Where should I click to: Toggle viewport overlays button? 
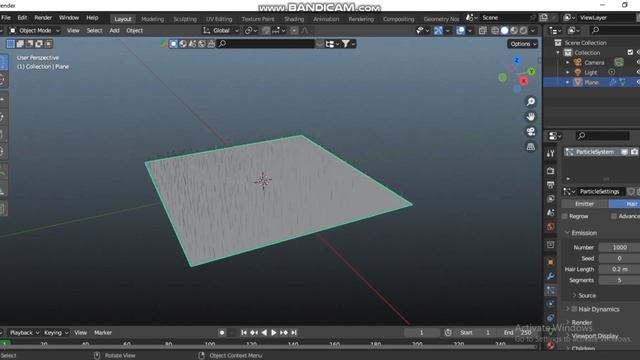460,31
